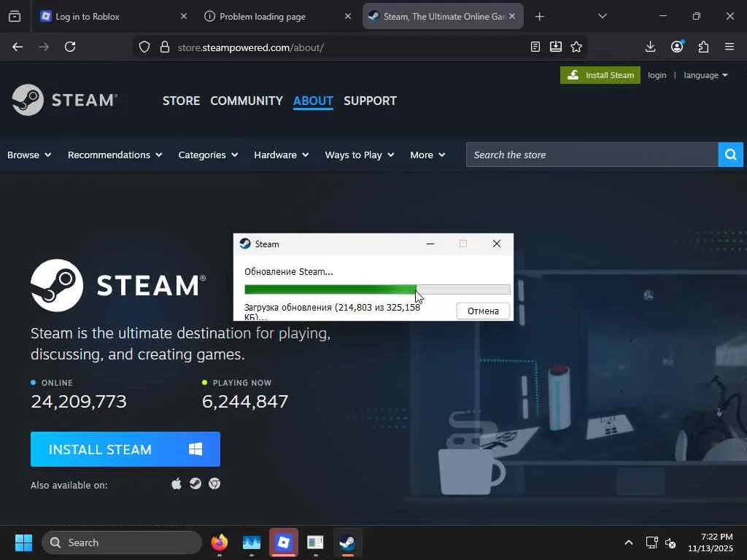Click the forward navigation arrow
This screenshot has height=560, width=747.
point(43,47)
